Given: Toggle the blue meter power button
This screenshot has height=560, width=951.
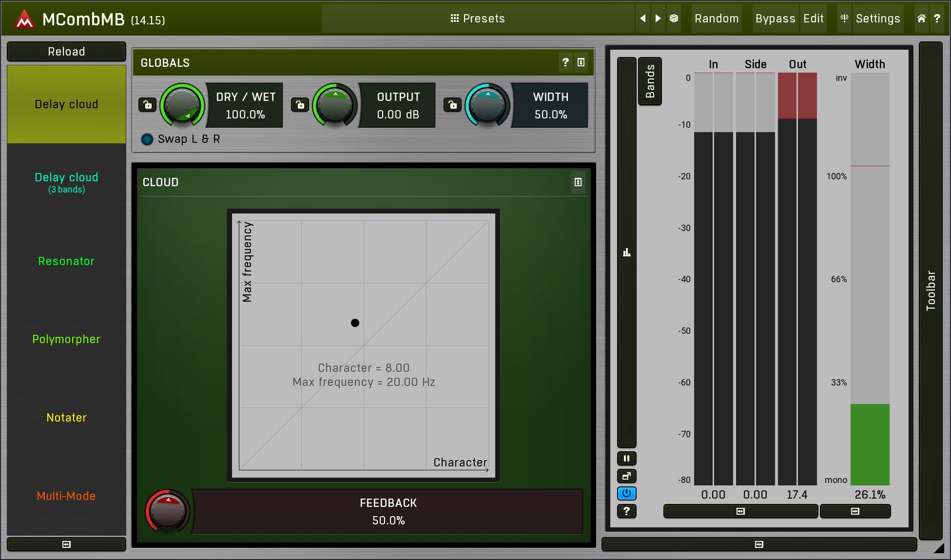Looking at the screenshot, I should coord(626,493).
